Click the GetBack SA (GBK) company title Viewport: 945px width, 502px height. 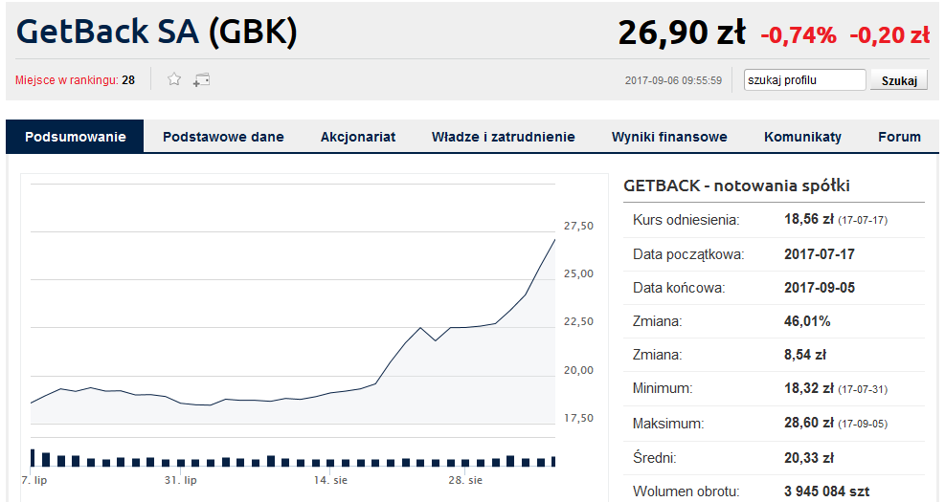point(157,33)
